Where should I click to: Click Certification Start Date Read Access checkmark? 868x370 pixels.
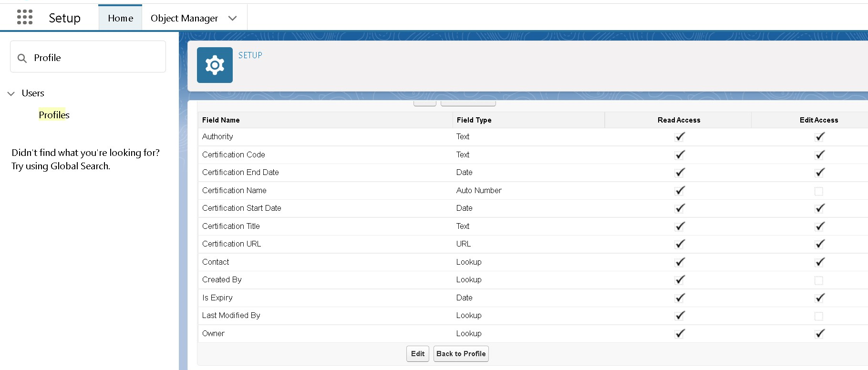coord(680,208)
